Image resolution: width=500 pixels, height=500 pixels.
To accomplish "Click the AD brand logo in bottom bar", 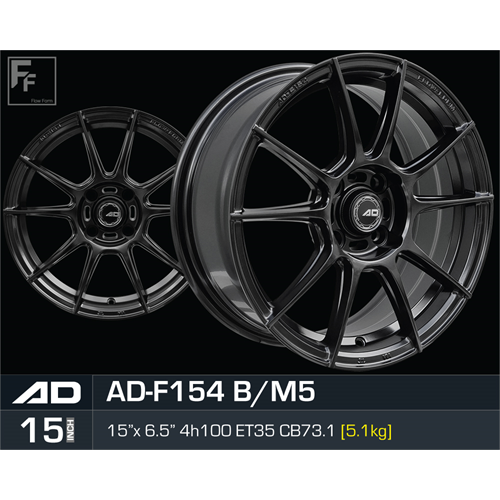I will (46, 392).
